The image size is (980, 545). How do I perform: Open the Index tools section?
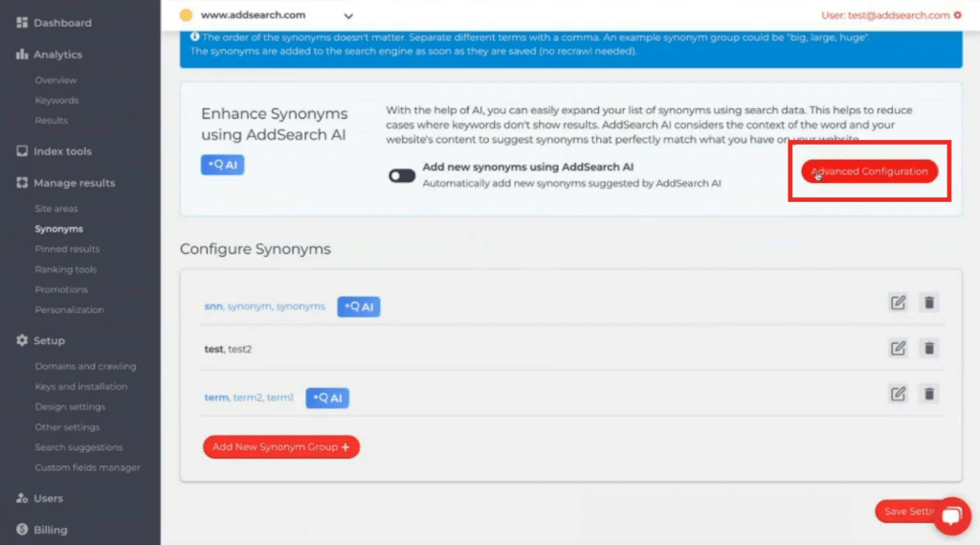tap(62, 150)
